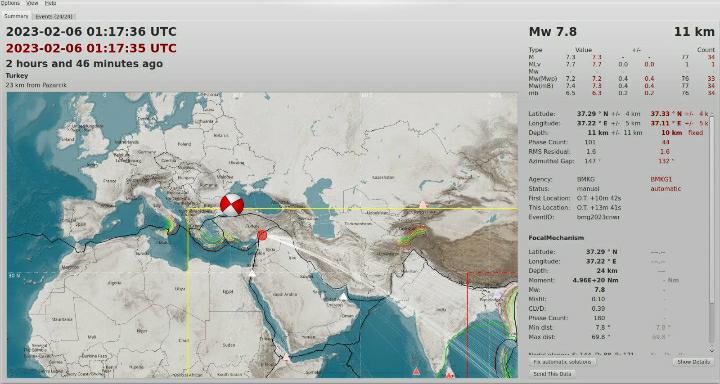This screenshot has height=384, width=720.
Task: Click the Send This Data button
Action: (x=552, y=374)
